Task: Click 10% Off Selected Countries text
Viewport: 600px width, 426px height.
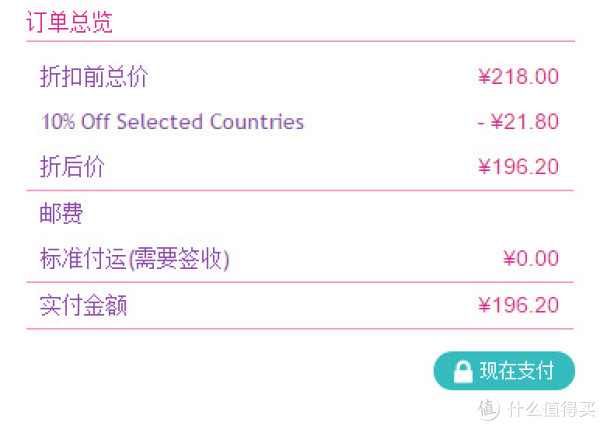Action: [x=173, y=122]
